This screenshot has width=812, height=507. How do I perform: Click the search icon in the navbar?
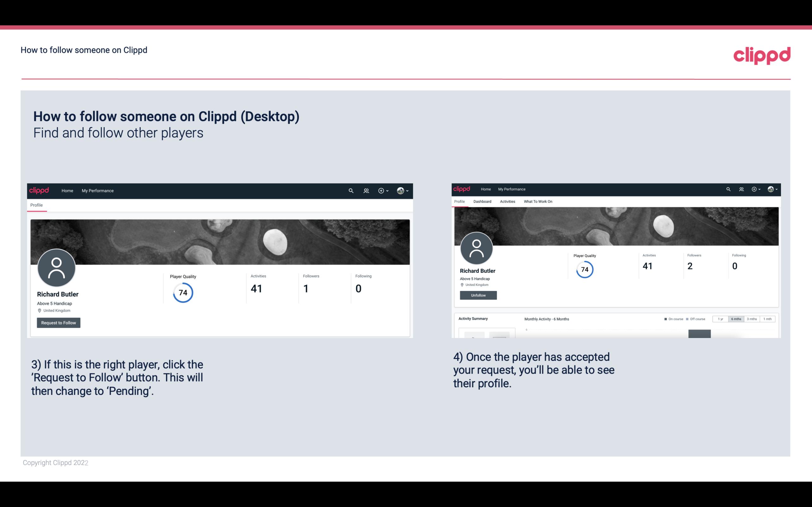tap(350, 190)
